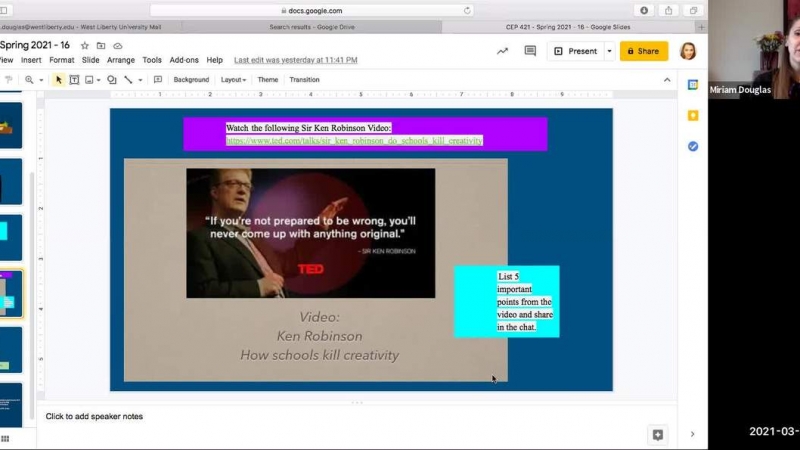The height and width of the screenshot is (450, 800).
Task: Expand the Layout dropdown
Action: pos(233,80)
